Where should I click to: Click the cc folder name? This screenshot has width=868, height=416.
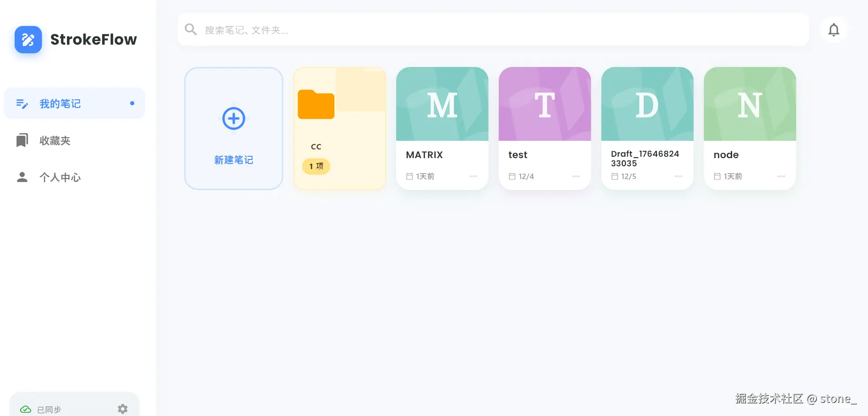[x=316, y=147]
